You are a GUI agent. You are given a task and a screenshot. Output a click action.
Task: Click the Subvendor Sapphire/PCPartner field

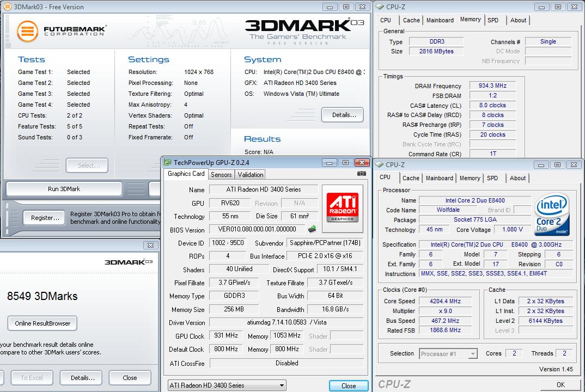tap(325, 243)
